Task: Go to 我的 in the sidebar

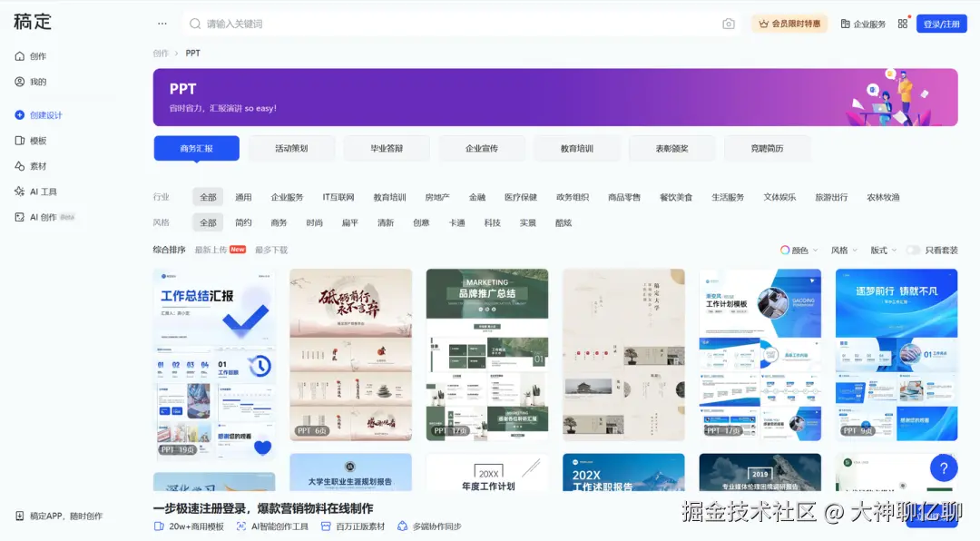Action: coord(33,81)
